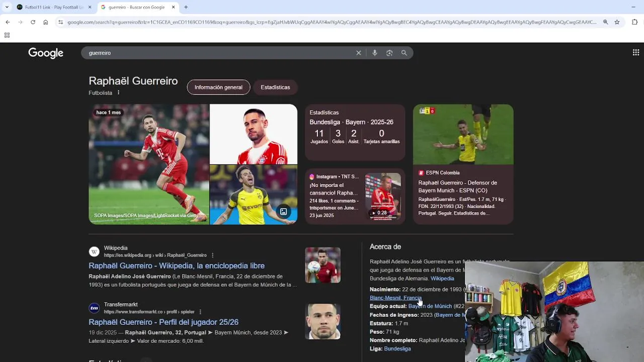Open Raphaël Guerreiro Wikipedia result title

click(177, 265)
